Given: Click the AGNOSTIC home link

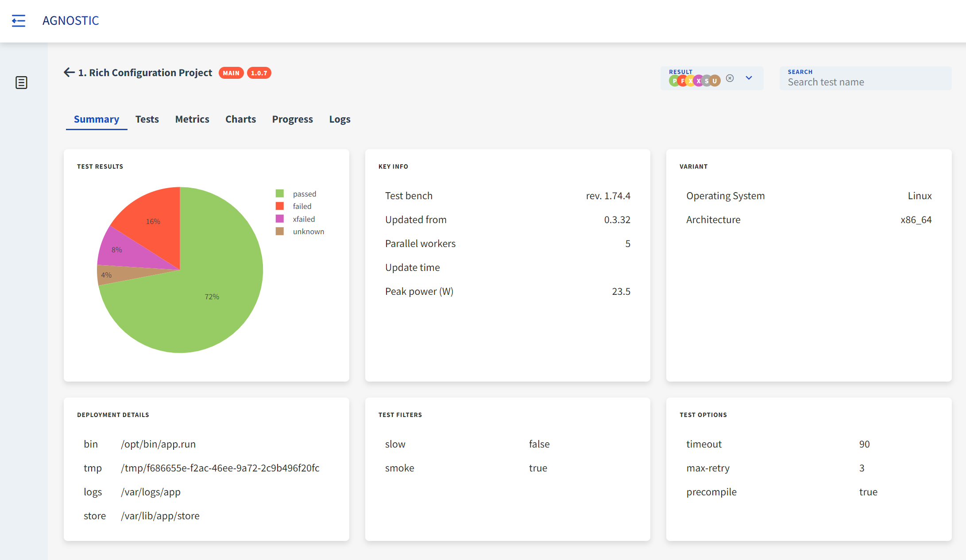Looking at the screenshot, I should click(70, 21).
